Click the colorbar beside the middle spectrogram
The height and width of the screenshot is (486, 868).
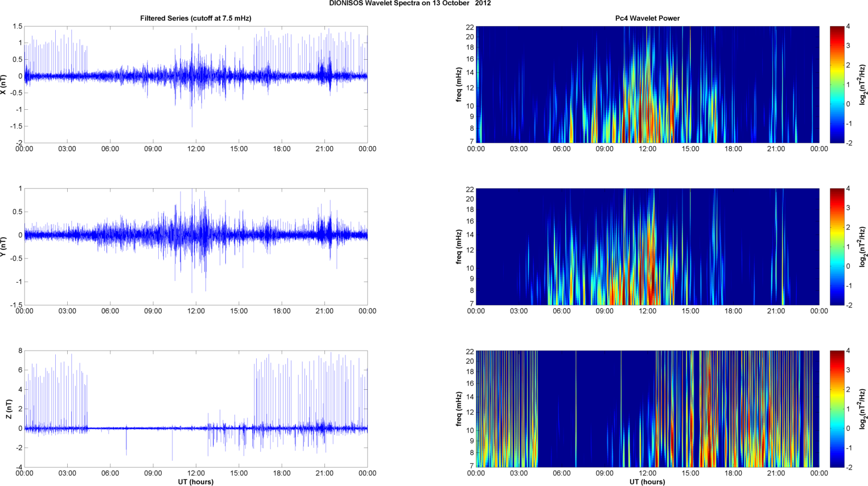click(837, 246)
